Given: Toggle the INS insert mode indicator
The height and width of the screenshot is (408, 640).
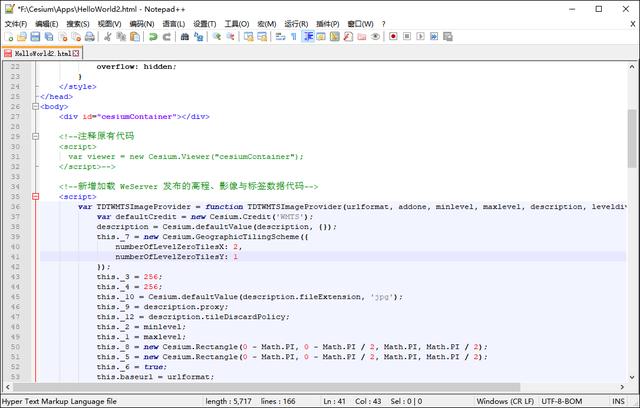Looking at the screenshot, I should click(x=618, y=401).
